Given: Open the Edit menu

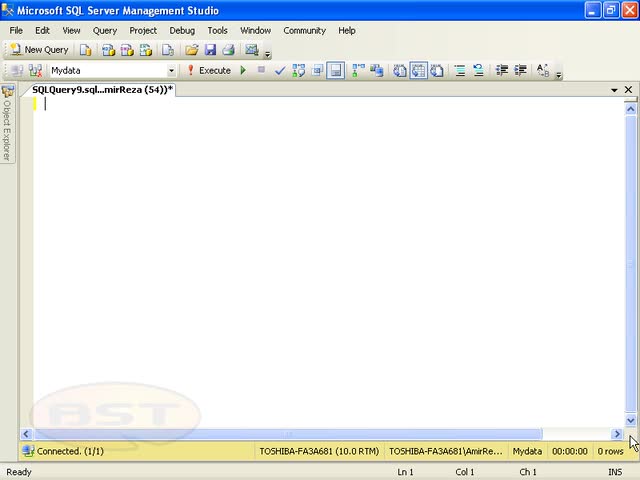Looking at the screenshot, I should tap(42, 31).
